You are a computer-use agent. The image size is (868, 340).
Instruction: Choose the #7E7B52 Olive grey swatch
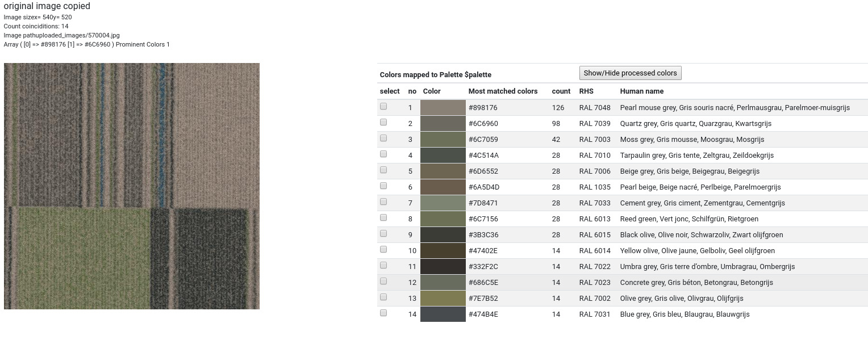(443, 299)
